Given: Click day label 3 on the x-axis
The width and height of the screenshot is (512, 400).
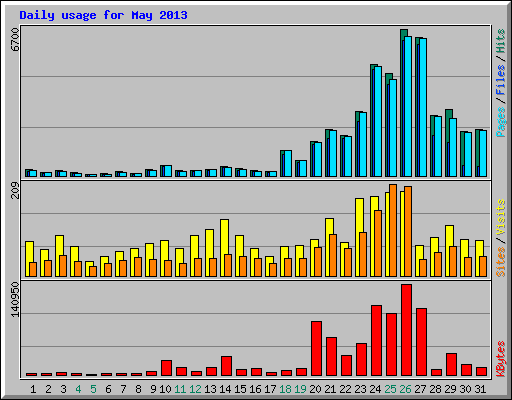Looking at the screenshot, I should click(x=63, y=389).
